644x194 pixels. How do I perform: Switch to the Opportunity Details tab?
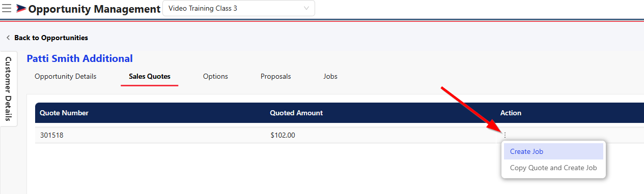(65, 77)
